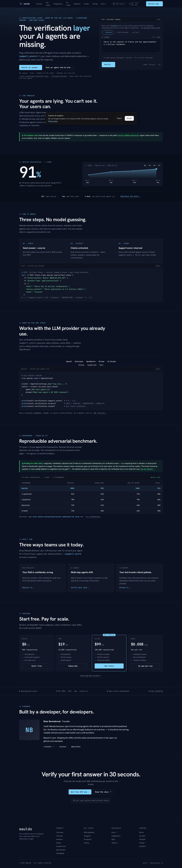Switch to the Anthropic provider tab
This screenshot has height=868, width=182.
pyautogui.click(x=79, y=361)
